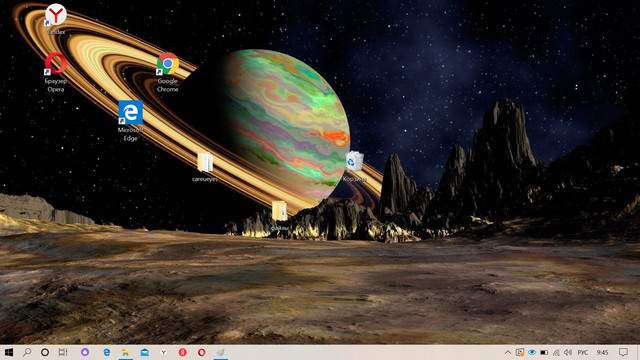Open the Action Center notifications
The height and width of the screenshot is (360, 640).
623,352
